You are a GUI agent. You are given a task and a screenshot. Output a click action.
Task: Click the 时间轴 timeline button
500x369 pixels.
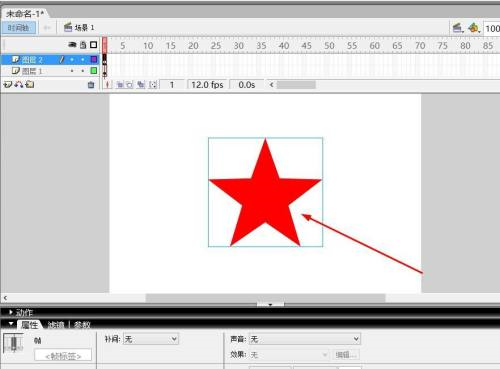(18, 28)
